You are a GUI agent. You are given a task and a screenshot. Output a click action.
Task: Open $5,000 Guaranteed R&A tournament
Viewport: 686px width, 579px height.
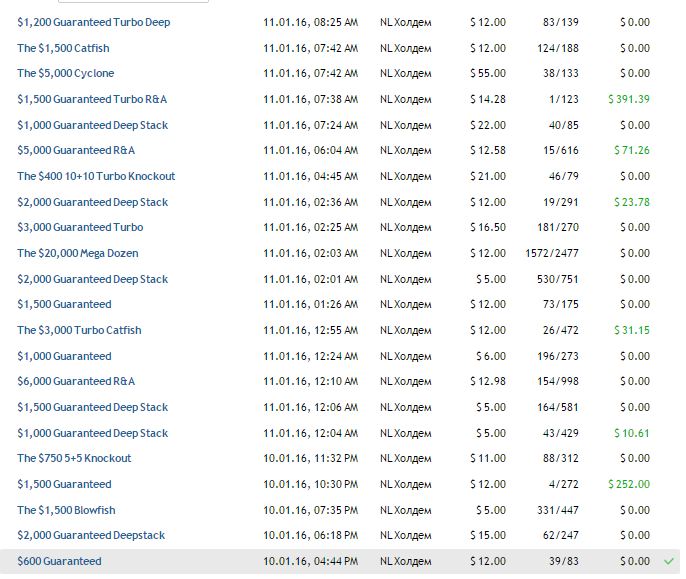coord(76,150)
